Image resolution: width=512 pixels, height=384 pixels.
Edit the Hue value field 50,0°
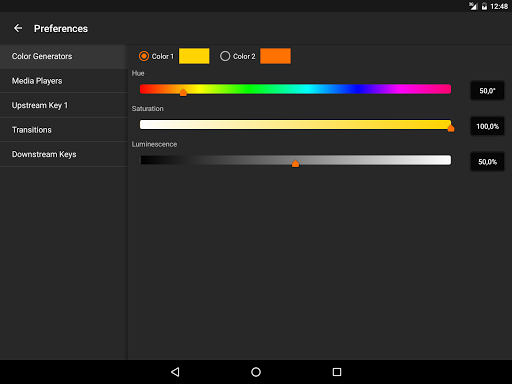pyautogui.click(x=487, y=91)
